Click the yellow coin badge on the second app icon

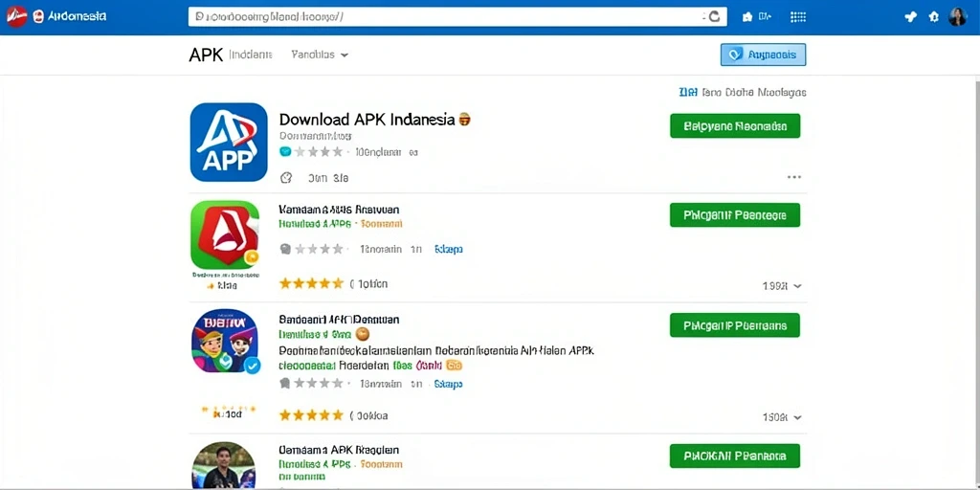point(252,256)
